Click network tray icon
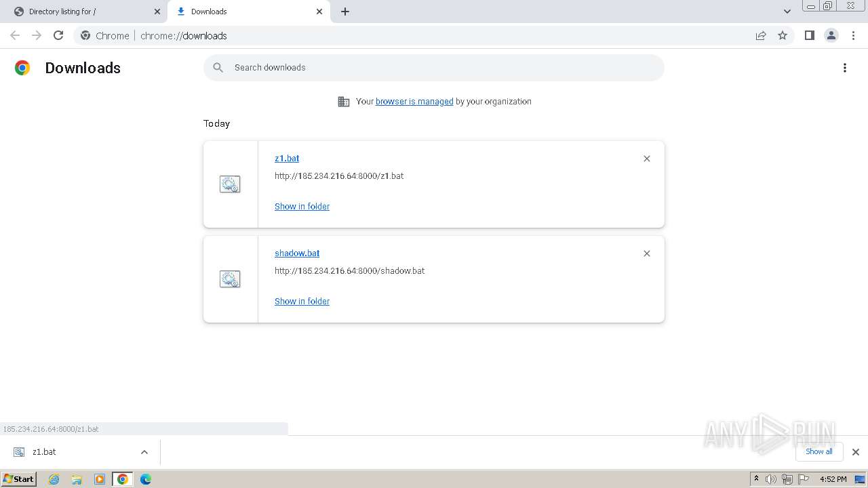Screen dimensions: 868x488 pos(787,479)
